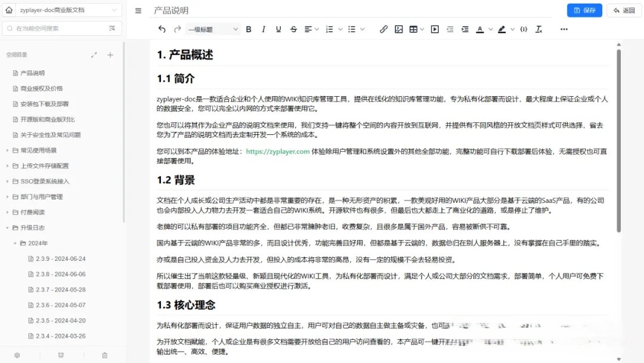Click the insert table icon
The image size is (644, 363).
414,29
